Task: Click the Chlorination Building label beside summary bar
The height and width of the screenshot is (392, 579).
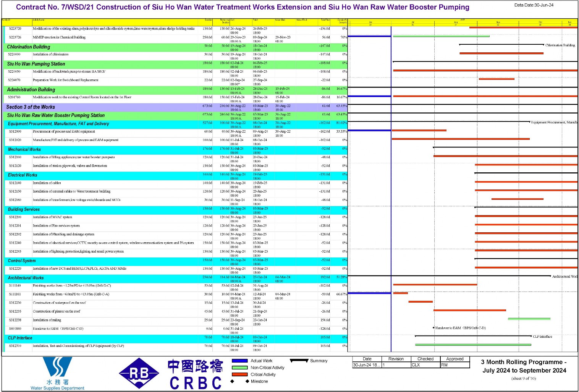Action: click(x=560, y=45)
